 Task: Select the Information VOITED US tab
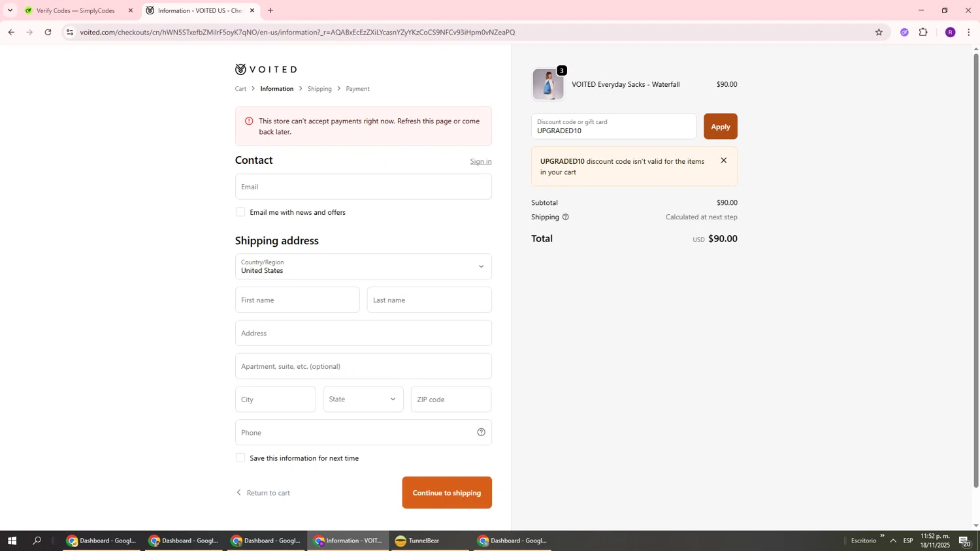point(199,10)
